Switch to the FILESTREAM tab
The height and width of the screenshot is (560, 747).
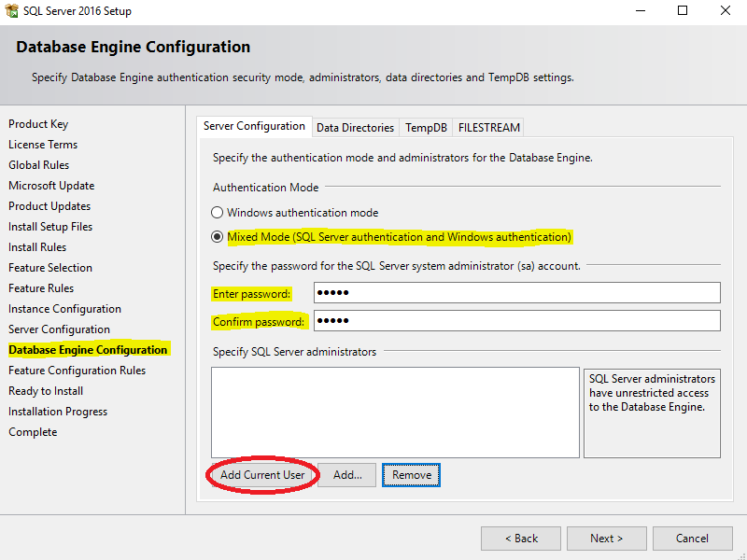[488, 128]
